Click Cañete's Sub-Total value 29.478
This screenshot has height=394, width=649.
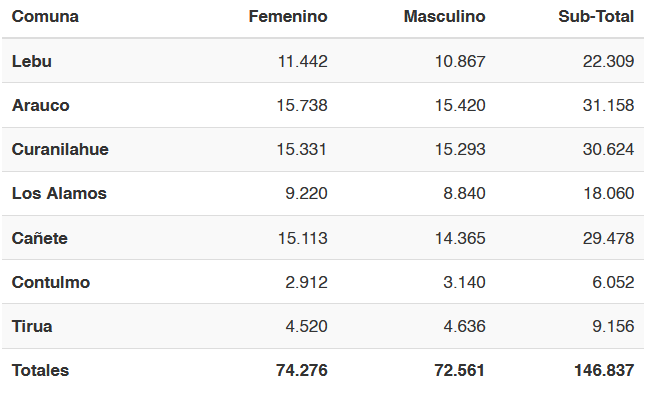point(608,238)
